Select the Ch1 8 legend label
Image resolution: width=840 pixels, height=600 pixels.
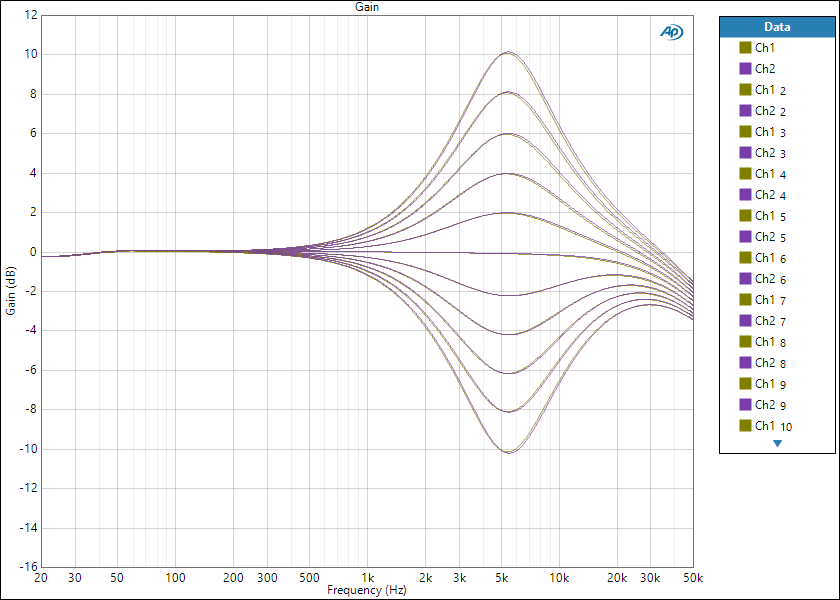coord(770,342)
